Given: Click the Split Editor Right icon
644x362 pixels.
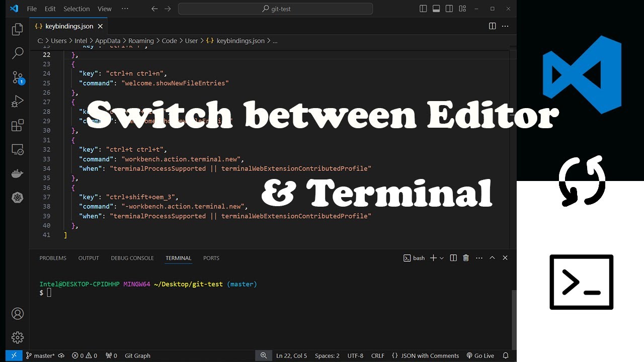Looking at the screenshot, I should coord(493,26).
